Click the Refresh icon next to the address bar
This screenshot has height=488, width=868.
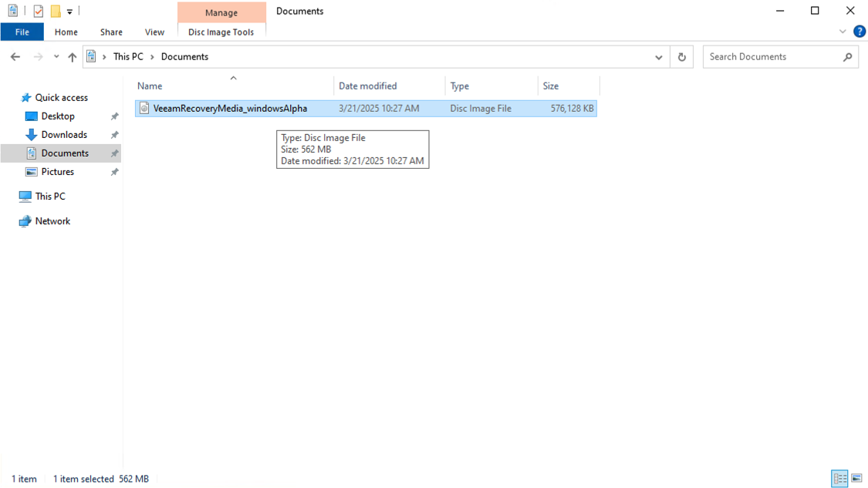[x=681, y=56]
